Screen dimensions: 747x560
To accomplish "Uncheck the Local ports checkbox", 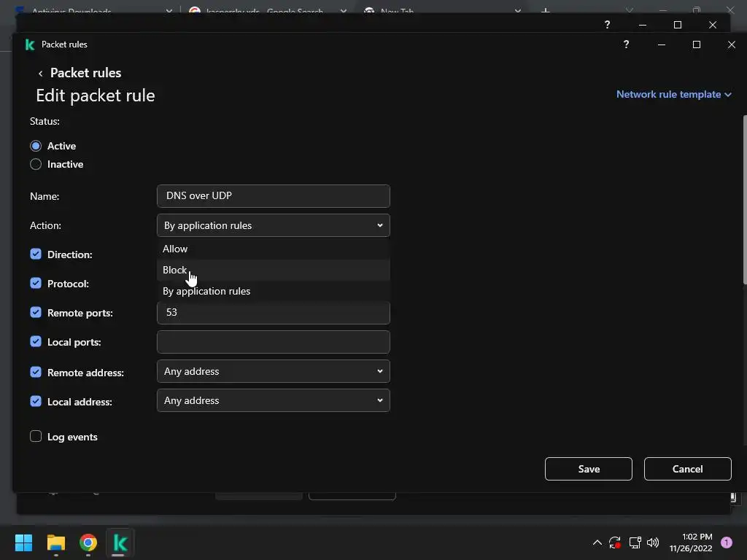I will coord(36,341).
